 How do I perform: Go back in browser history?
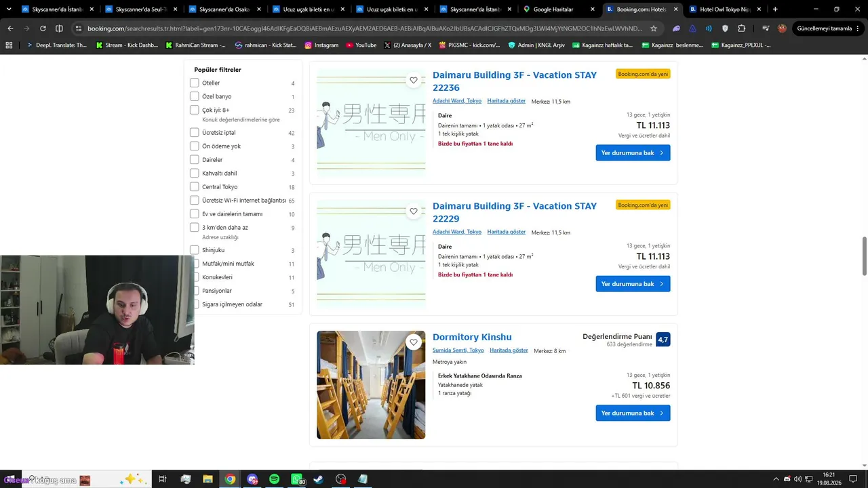click(x=10, y=28)
